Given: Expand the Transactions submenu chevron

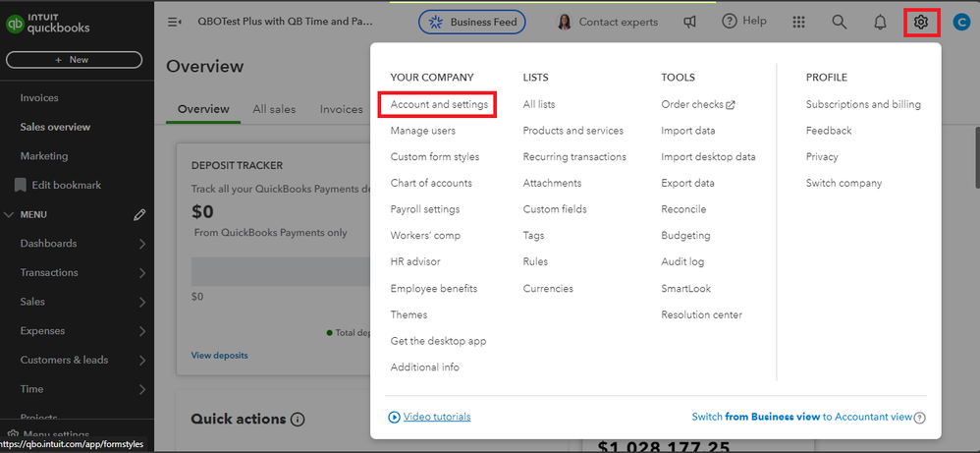Looking at the screenshot, I should pyautogui.click(x=142, y=273).
